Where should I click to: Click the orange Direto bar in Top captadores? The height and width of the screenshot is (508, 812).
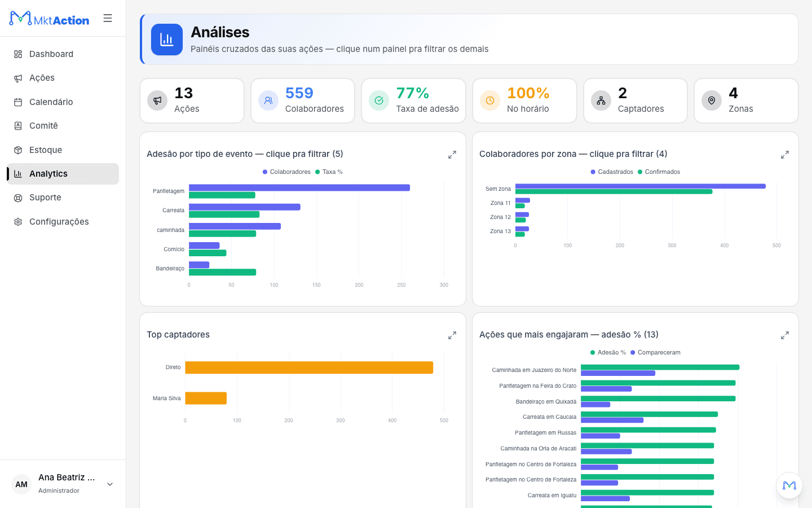[309, 367]
